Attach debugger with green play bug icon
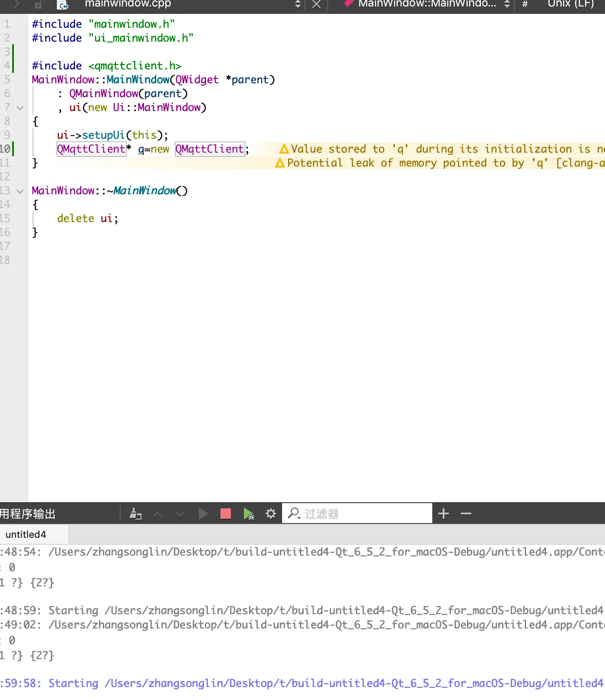 (x=249, y=514)
